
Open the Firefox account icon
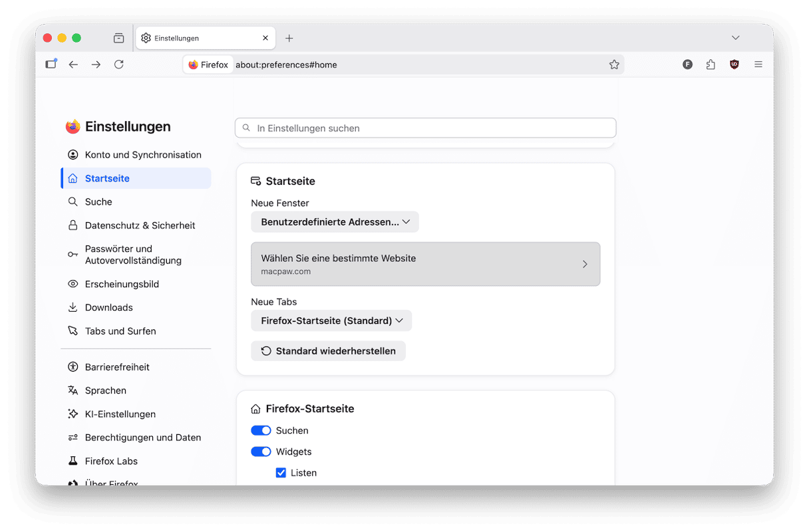tap(688, 65)
